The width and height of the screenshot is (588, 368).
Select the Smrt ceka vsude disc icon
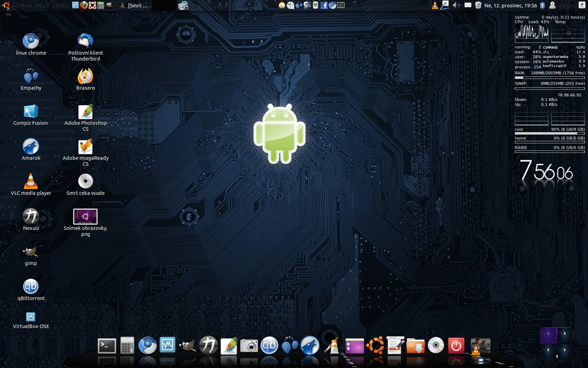coord(85,185)
